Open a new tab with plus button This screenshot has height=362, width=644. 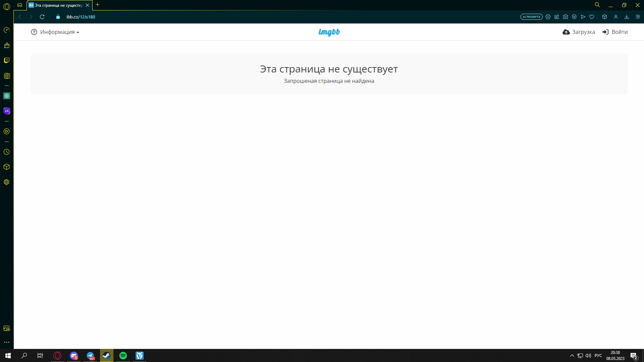(x=98, y=5)
